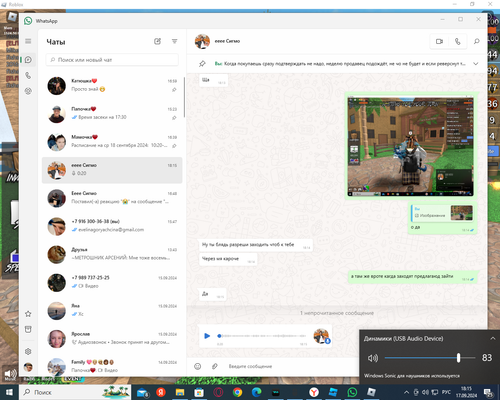The width and height of the screenshot is (500, 400).
Task: Open the Мамочка chat
Action: tap(112, 142)
